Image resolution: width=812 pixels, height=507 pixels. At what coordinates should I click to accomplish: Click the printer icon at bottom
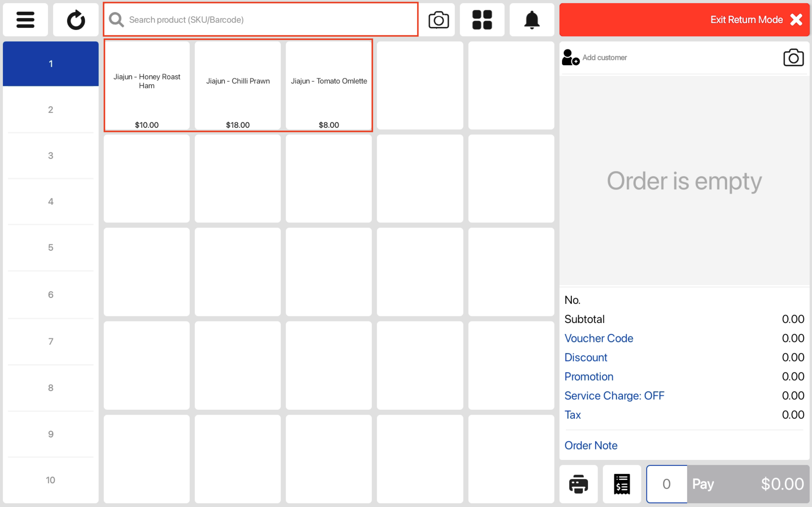coord(579,484)
